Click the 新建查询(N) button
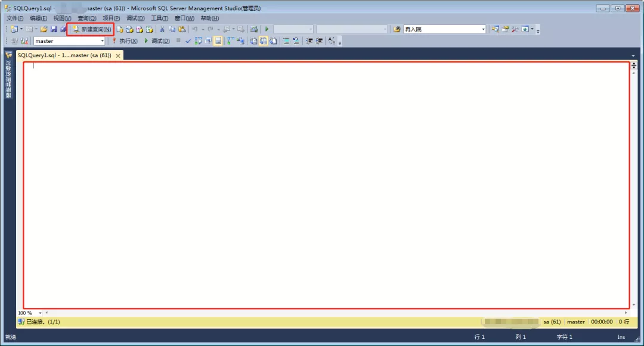The height and width of the screenshot is (346, 644). tap(91, 29)
